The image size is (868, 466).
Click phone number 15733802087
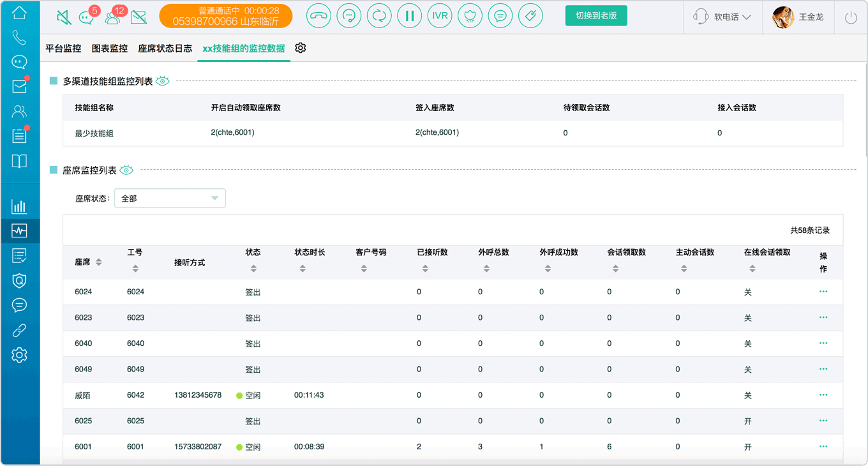[198, 447]
